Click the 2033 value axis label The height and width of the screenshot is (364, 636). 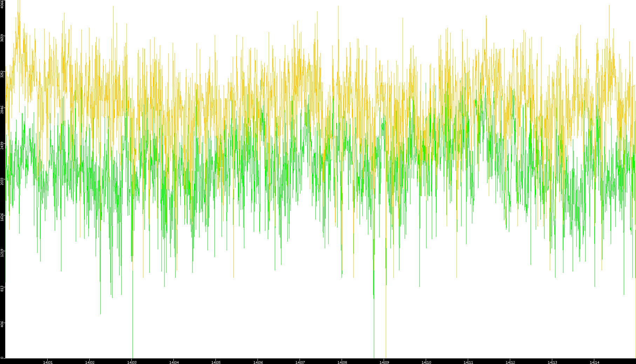pos(2,181)
